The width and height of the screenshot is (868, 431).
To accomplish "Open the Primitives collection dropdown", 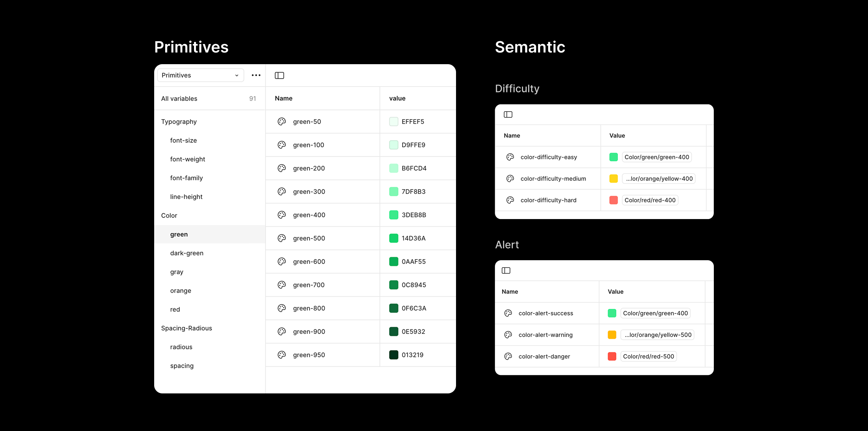I will [x=200, y=75].
